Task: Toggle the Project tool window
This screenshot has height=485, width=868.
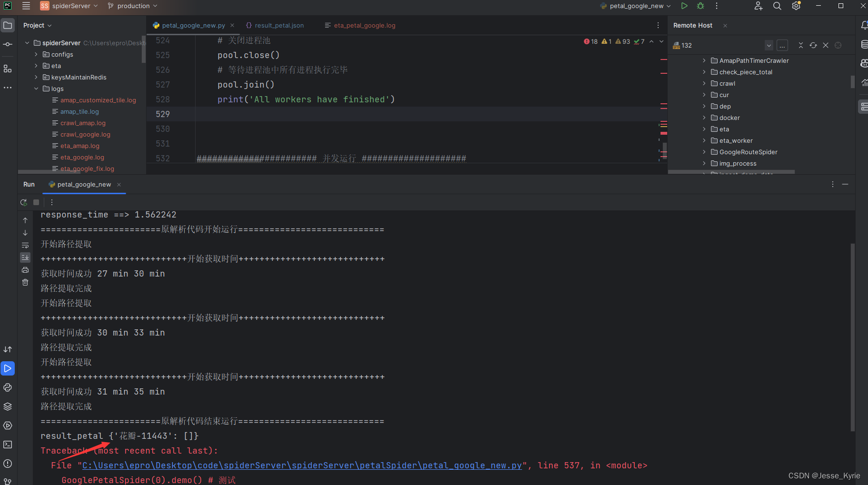Action: pyautogui.click(x=8, y=25)
